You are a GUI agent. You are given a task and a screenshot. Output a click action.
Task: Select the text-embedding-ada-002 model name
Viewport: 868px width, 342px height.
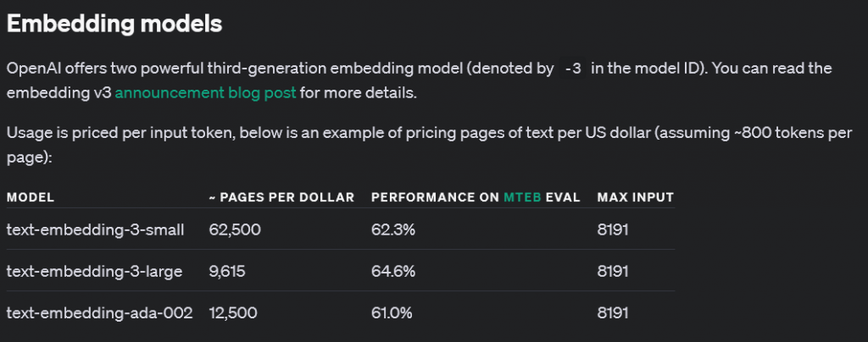click(99, 313)
